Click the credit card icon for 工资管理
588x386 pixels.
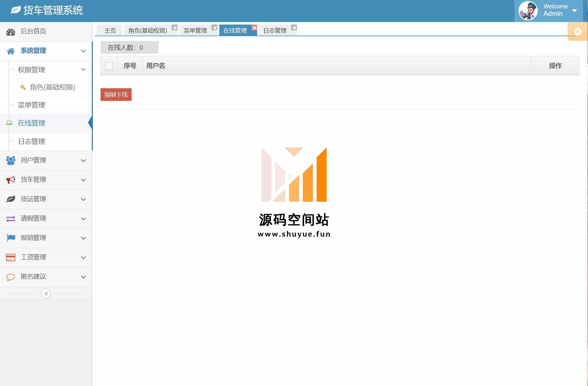tap(11, 257)
